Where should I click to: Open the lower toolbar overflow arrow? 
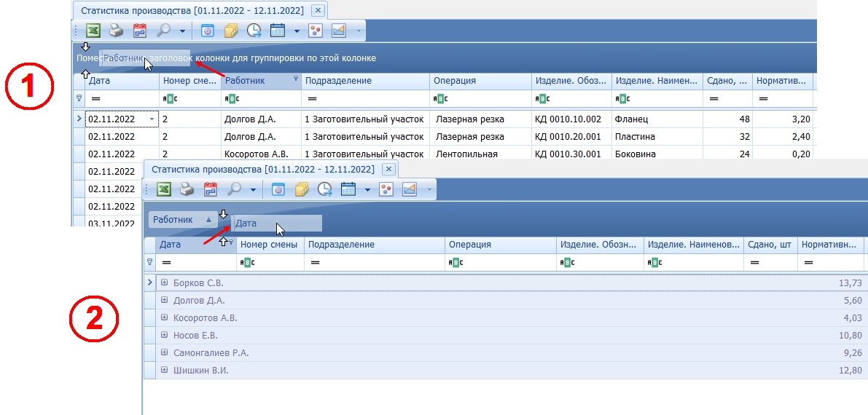tap(429, 190)
